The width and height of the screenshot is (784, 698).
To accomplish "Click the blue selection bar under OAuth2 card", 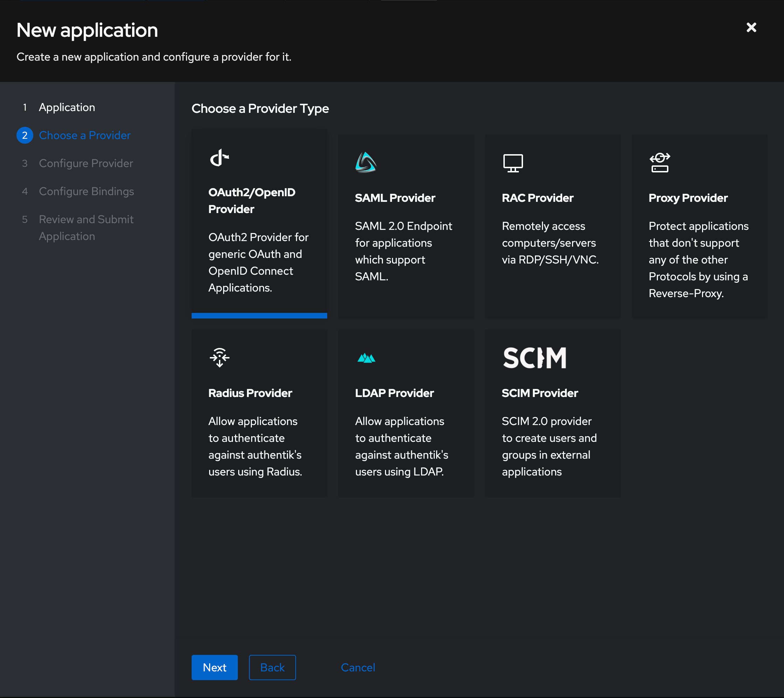I will tap(259, 316).
